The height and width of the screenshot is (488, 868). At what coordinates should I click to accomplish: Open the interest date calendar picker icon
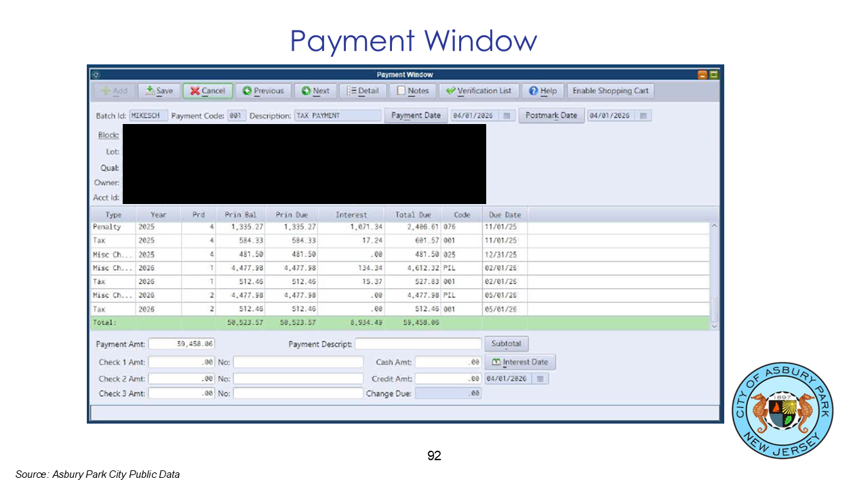point(540,379)
